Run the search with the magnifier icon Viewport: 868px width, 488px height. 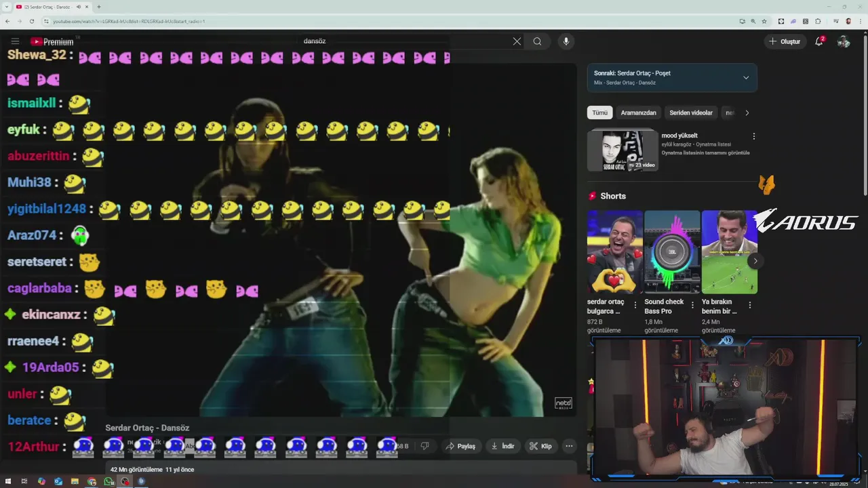click(537, 41)
